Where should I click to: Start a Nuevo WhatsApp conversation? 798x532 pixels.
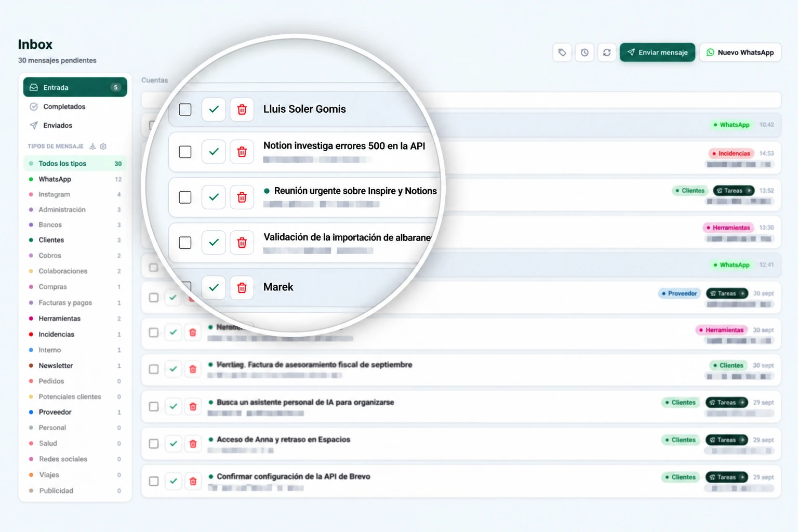click(740, 52)
